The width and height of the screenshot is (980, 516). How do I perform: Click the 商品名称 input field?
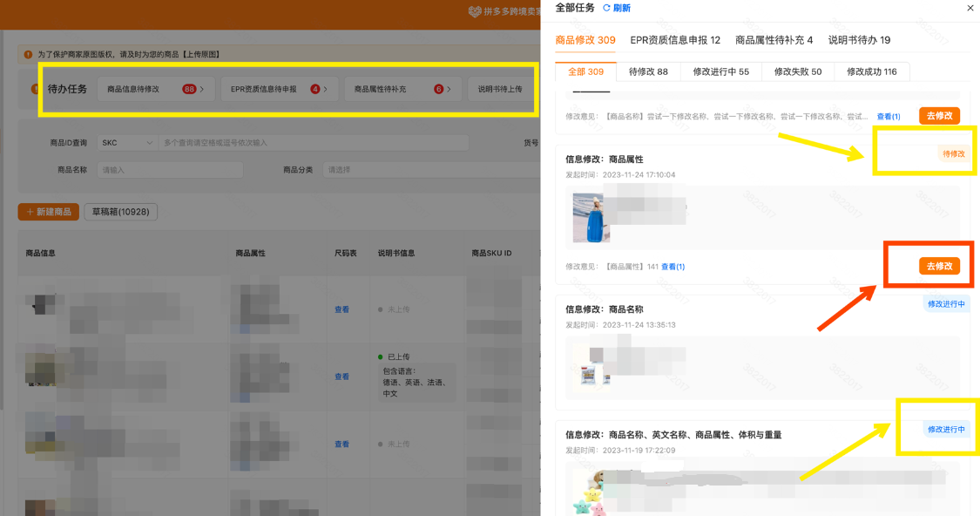coord(169,170)
